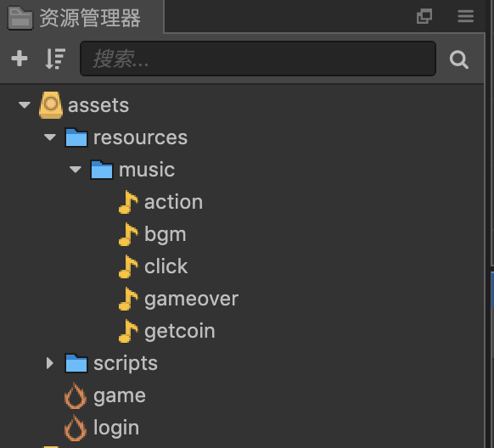The width and height of the screenshot is (494, 448).
Task: Select the gameover audio file
Action: (x=191, y=299)
